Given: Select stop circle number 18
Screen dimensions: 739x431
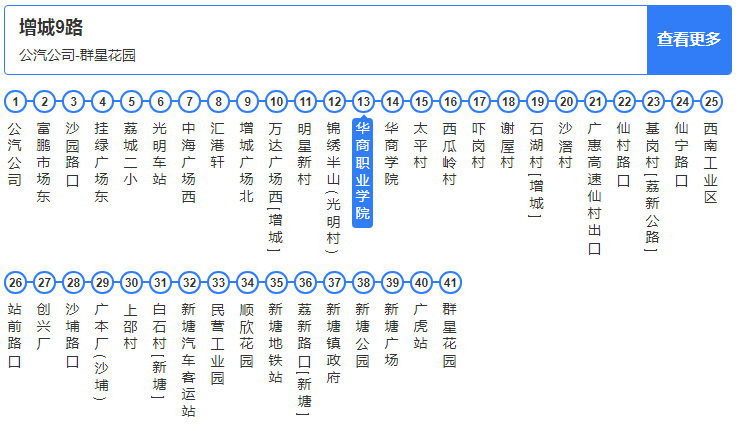Looking at the screenshot, I should [508, 101].
